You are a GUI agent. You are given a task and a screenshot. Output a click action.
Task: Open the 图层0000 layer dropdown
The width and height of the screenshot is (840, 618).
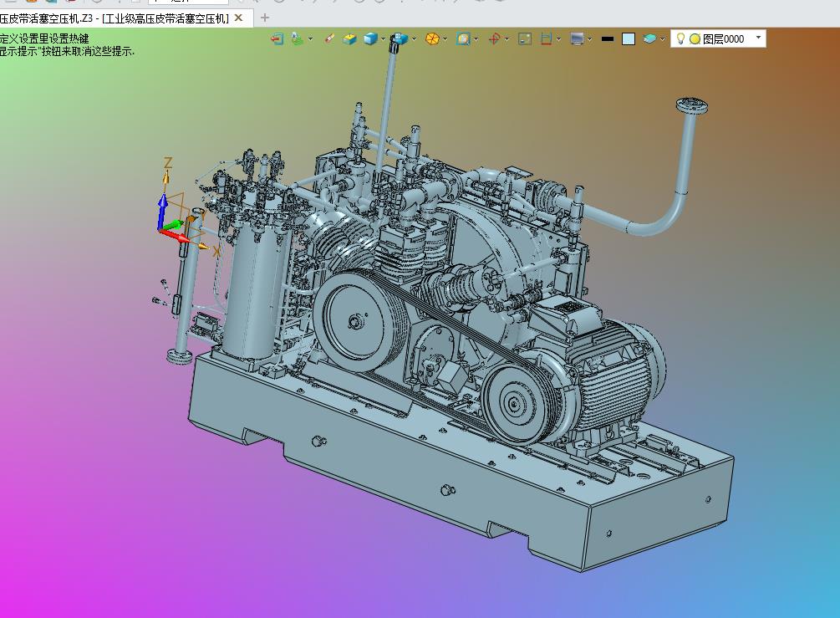(x=758, y=38)
